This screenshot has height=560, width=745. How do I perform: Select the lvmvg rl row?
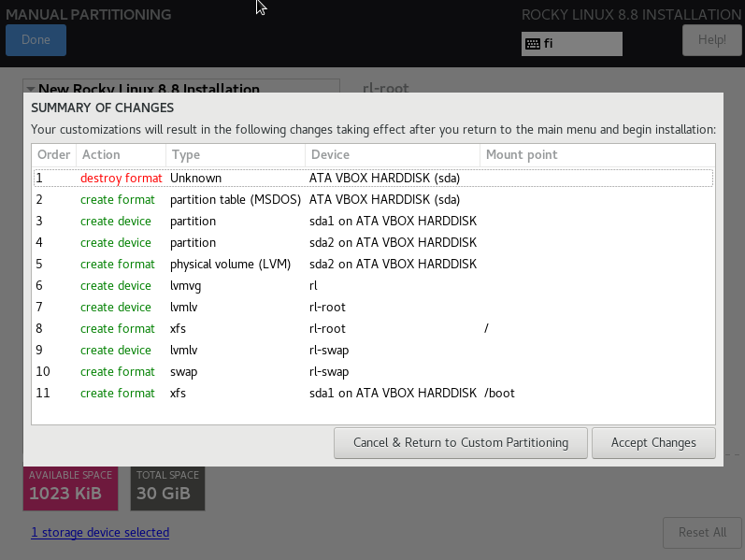(372, 285)
